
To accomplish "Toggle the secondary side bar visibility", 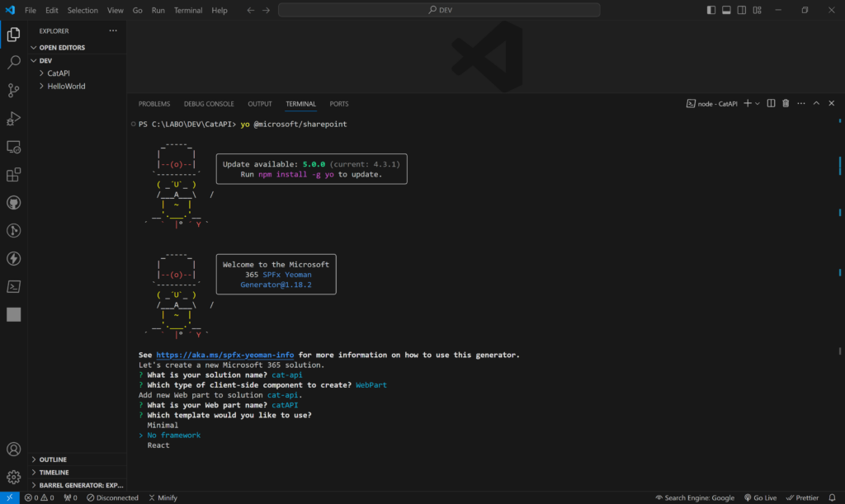I will click(x=742, y=10).
